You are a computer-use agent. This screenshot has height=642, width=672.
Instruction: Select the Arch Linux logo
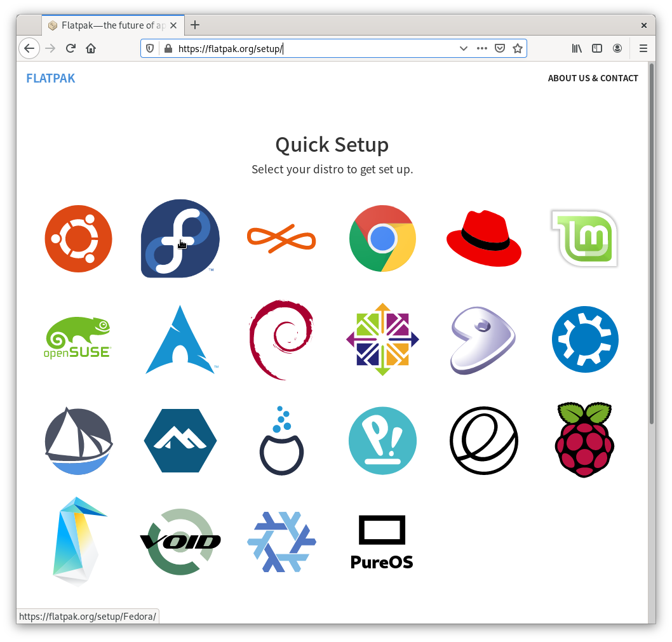[181, 340]
